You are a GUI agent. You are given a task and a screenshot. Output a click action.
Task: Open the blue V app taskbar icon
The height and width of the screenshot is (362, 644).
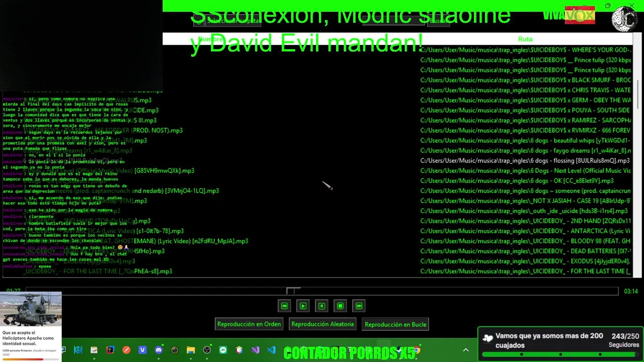click(x=142, y=350)
